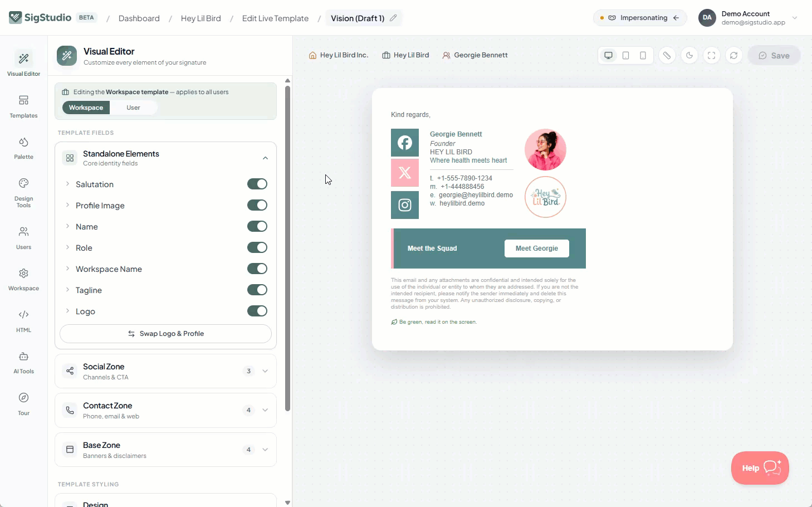Toggle dark mode moon icon
The image size is (812, 507).
click(689, 55)
